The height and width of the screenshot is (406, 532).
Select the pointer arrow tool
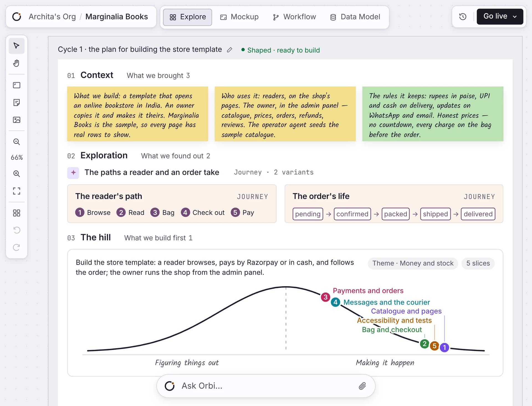17,46
